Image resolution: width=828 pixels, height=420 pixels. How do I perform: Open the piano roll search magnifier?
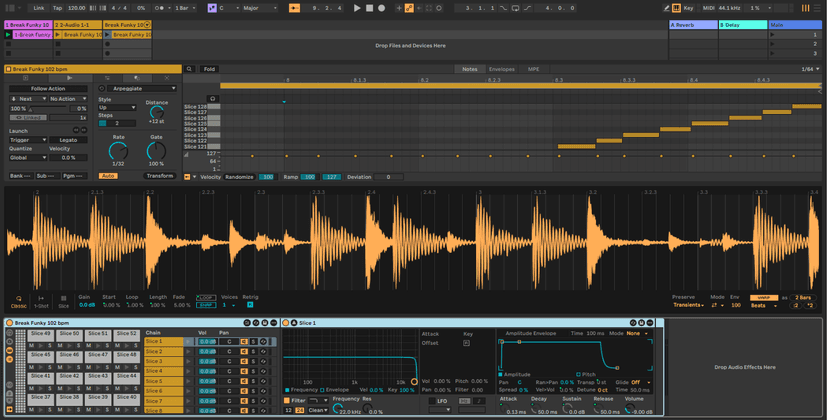189,69
